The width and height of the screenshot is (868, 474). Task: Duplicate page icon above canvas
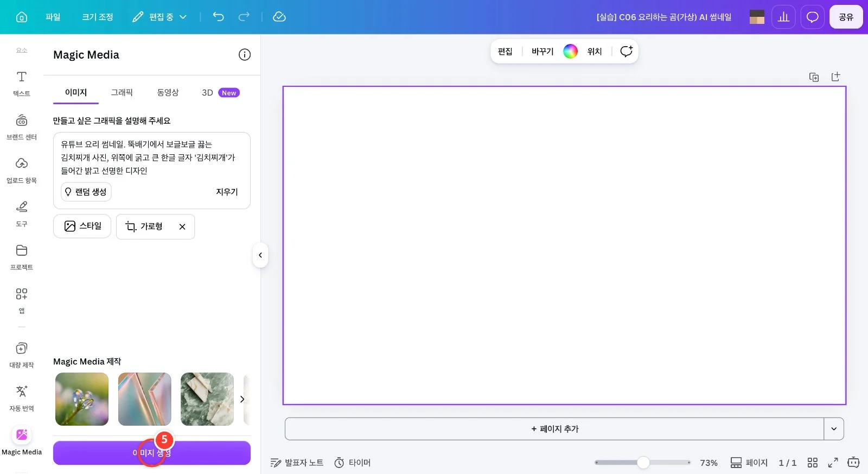tap(814, 77)
